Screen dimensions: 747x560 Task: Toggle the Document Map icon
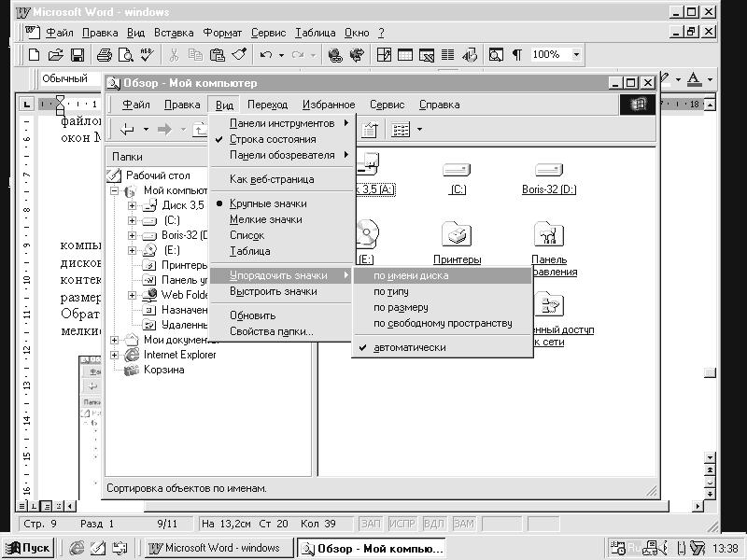496,55
